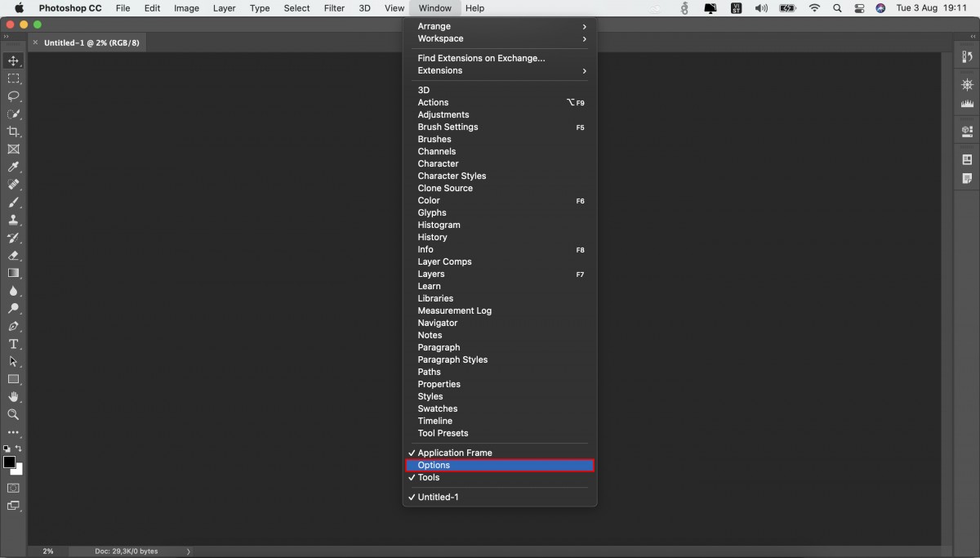The image size is (980, 558).
Task: Open the Layer menu
Action: pyautogui.click(x=224, y=8)
